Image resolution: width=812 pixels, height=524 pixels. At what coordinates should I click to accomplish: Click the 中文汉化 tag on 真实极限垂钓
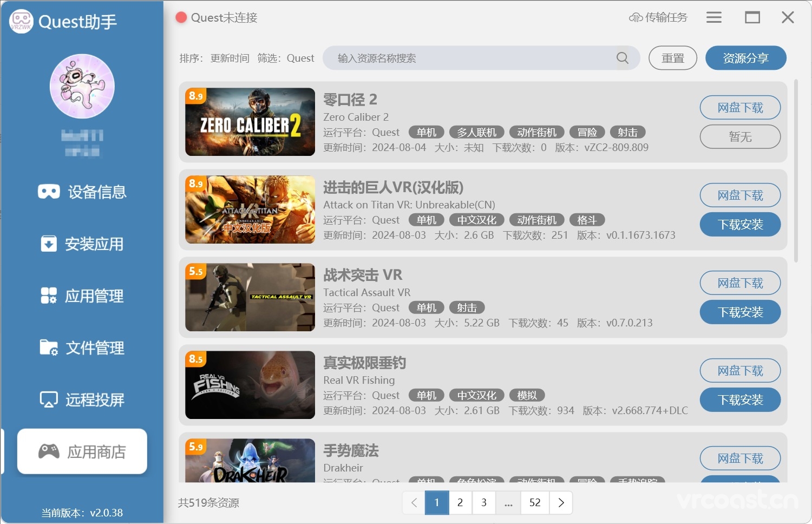point(477,395)
